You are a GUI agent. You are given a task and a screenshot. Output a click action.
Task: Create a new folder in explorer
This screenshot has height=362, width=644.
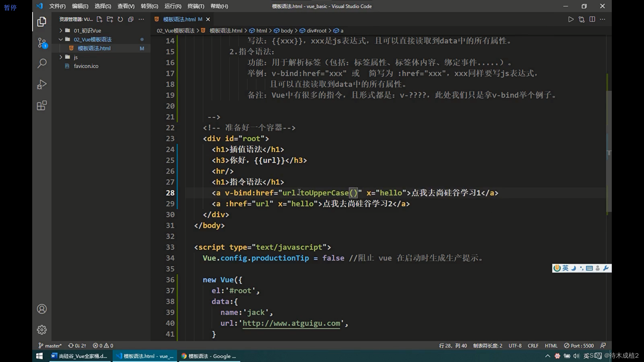[110, 19]
